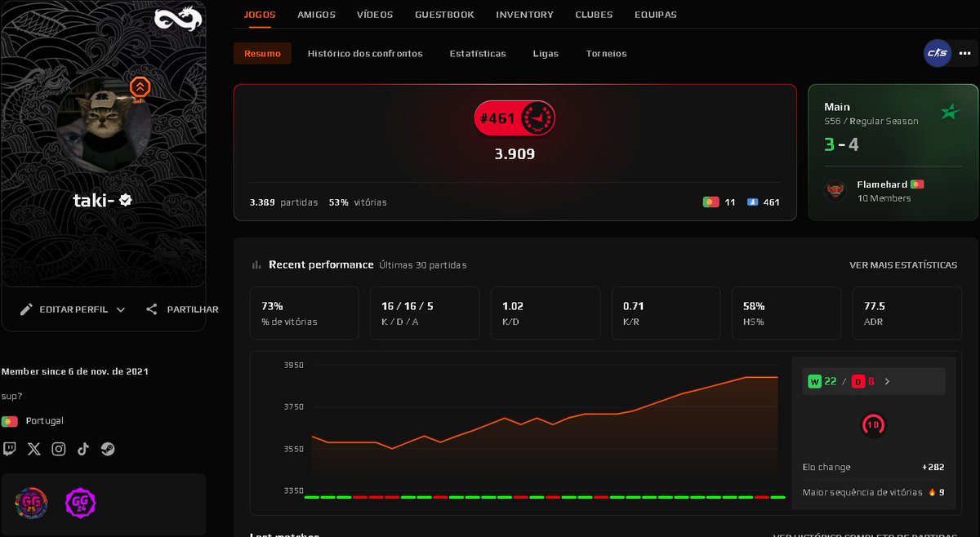Click the 58% HS% stat card
980x537 pixels.
pos(786,313)
